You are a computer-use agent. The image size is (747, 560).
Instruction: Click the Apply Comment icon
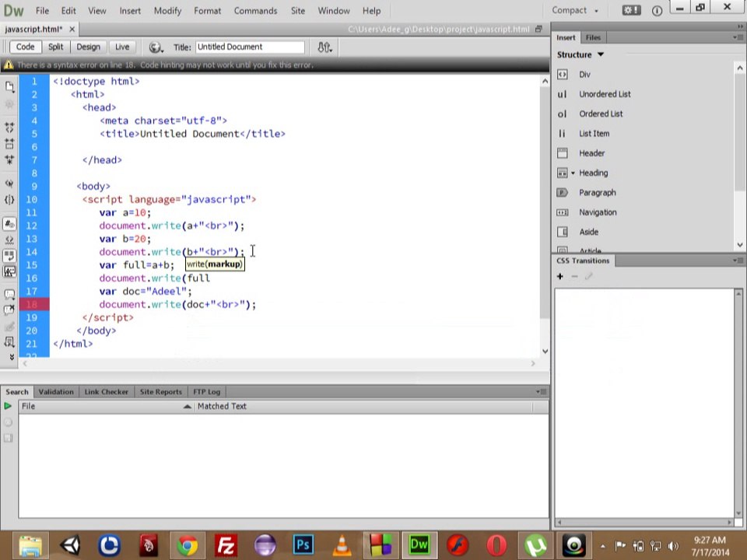tap(9, 294)
